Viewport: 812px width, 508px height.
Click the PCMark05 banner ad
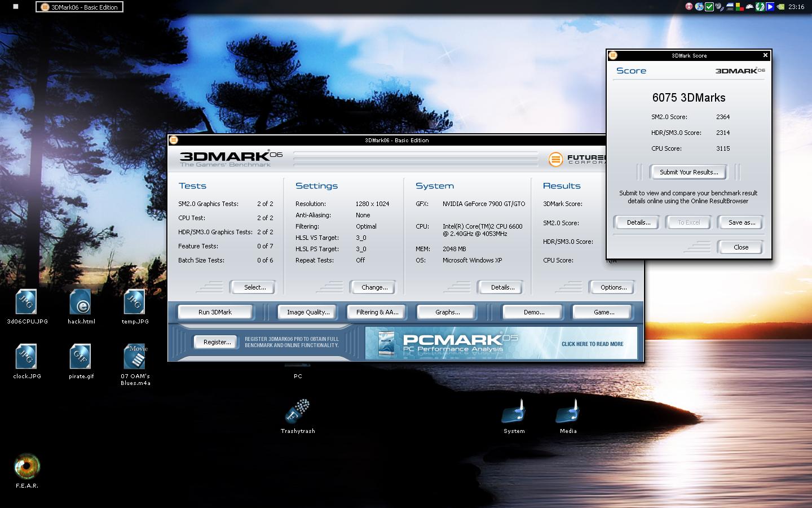[501, 343]
